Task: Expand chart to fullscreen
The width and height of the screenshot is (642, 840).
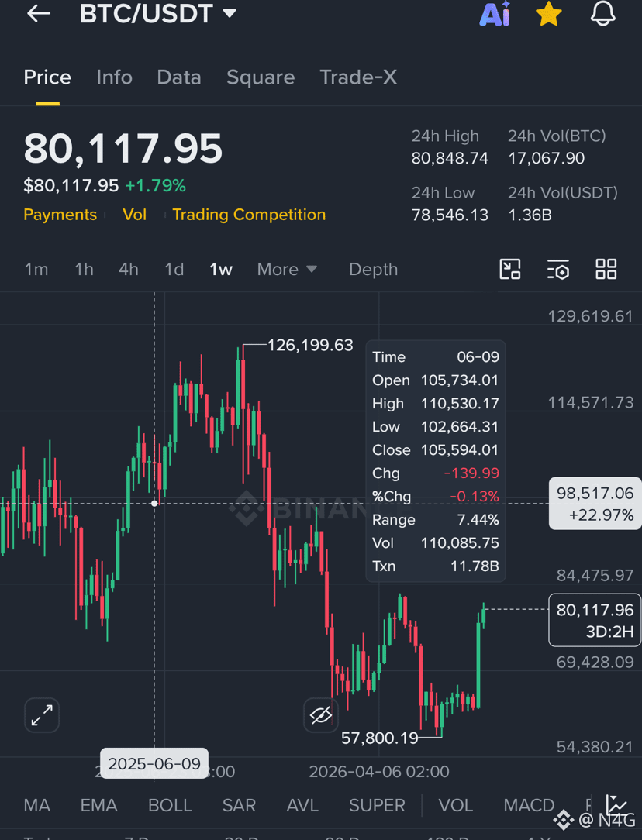Action: point(42,715)
